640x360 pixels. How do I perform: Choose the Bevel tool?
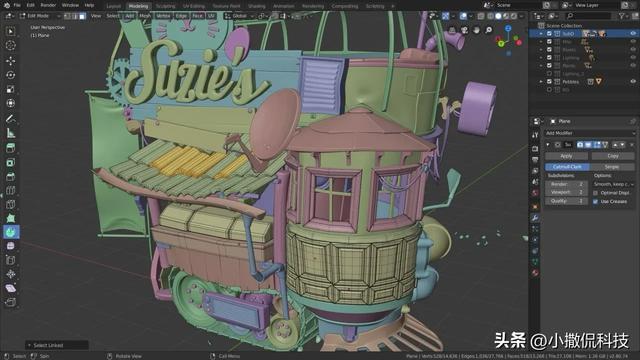pyautogui.click(x=11, y=177)
